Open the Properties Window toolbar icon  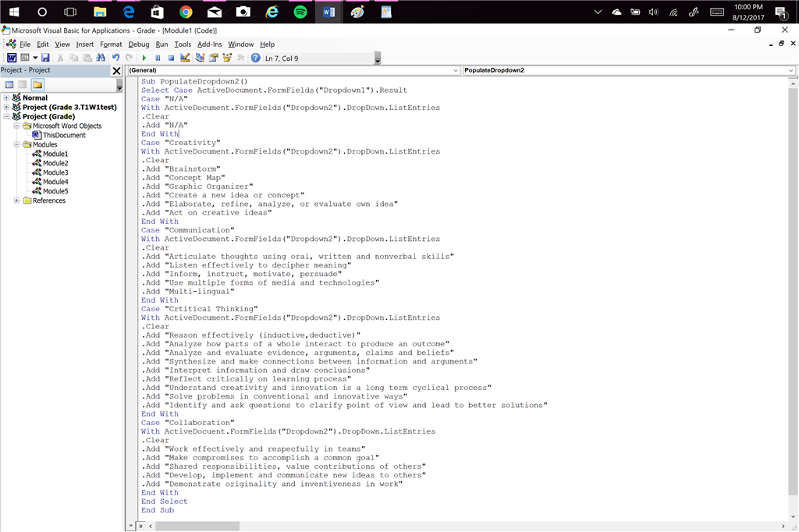214,58
